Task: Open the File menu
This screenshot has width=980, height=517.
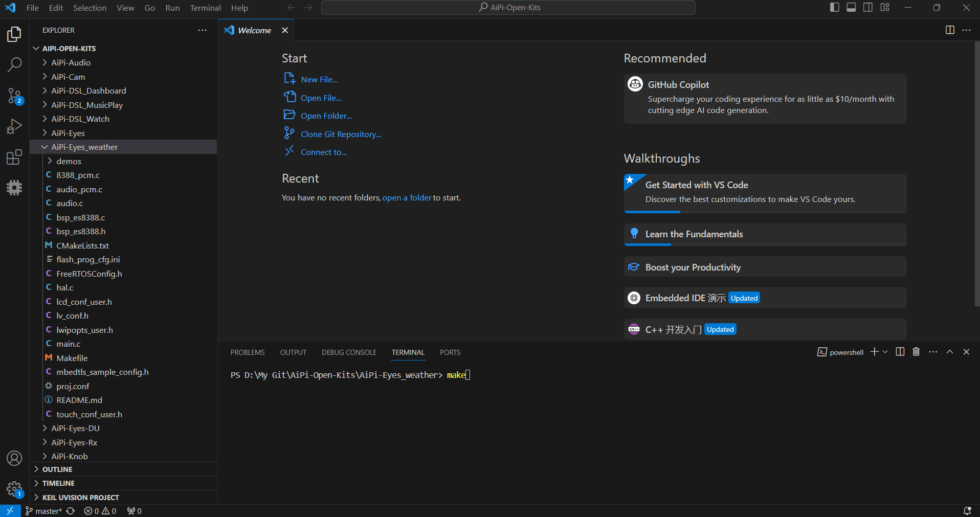Action: [33, 8]
